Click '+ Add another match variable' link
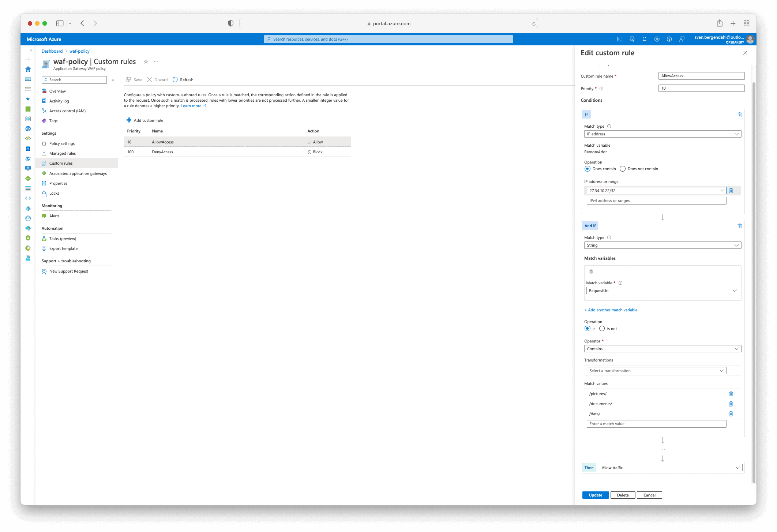777x532 pixels. [611, 310]
